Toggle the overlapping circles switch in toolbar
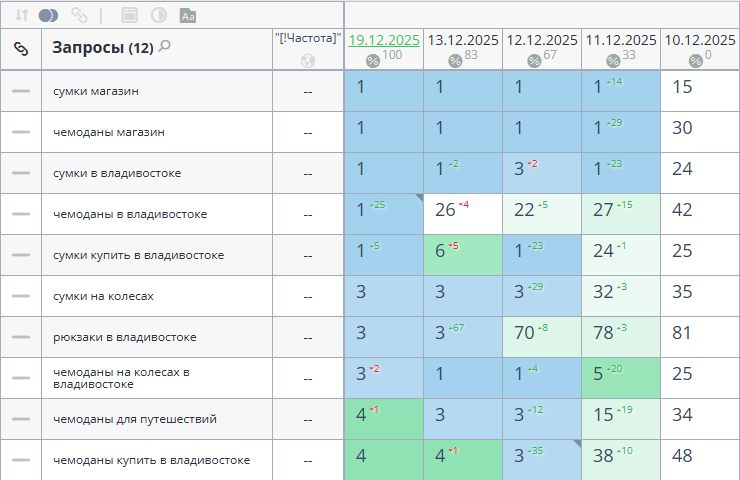 [48, 15]
